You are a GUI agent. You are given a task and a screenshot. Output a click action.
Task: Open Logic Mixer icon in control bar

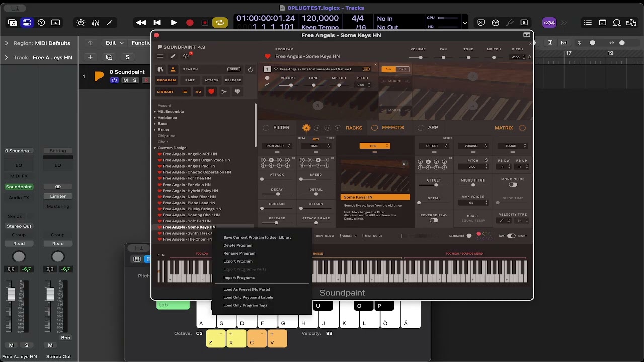tap(95, 23)
